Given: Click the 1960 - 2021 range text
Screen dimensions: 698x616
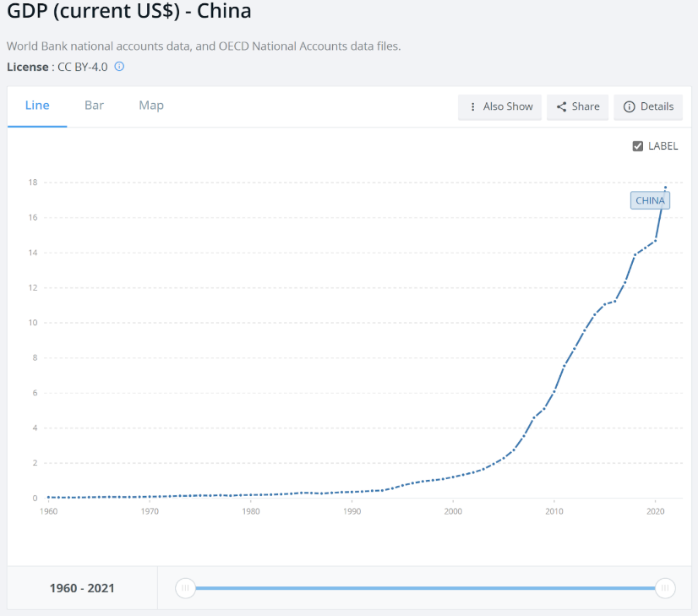Looking at the screenshot, I should pos(82,588).
